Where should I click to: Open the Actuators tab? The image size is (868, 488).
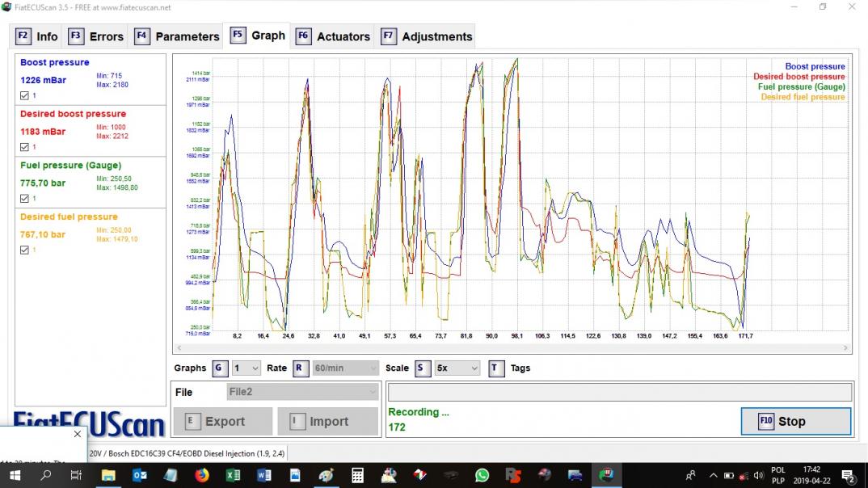coord(333,36)
